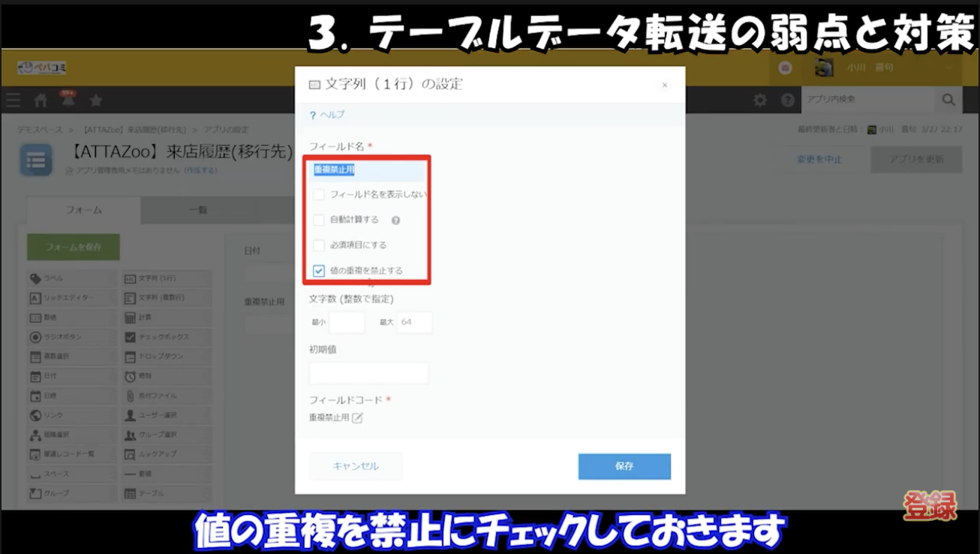Click the 保存 button in the dialog
Screen dimensions: 980x554
624,466
